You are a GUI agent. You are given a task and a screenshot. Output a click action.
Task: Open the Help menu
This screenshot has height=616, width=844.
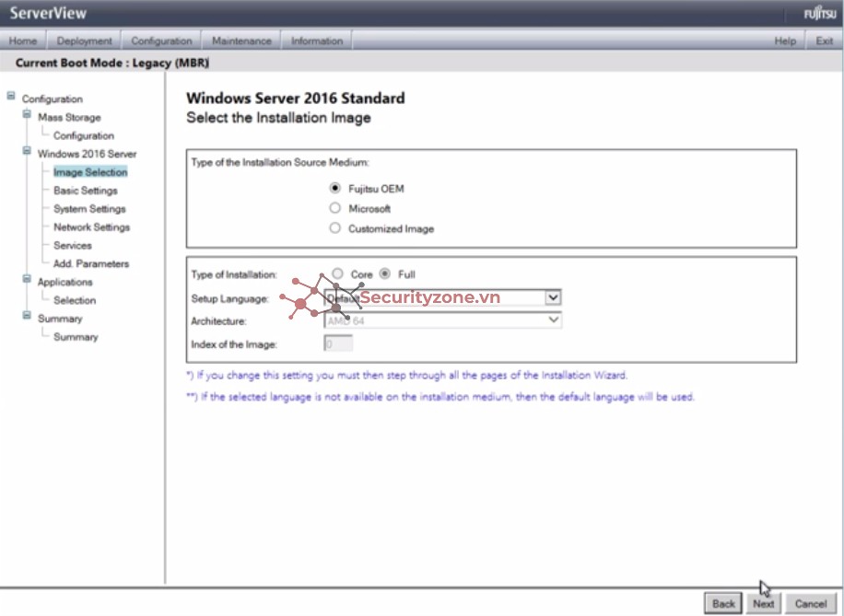tap(785, 41)
